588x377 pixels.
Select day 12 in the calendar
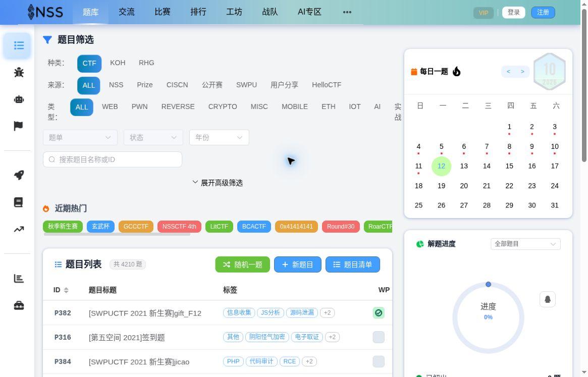pos(441,166)
